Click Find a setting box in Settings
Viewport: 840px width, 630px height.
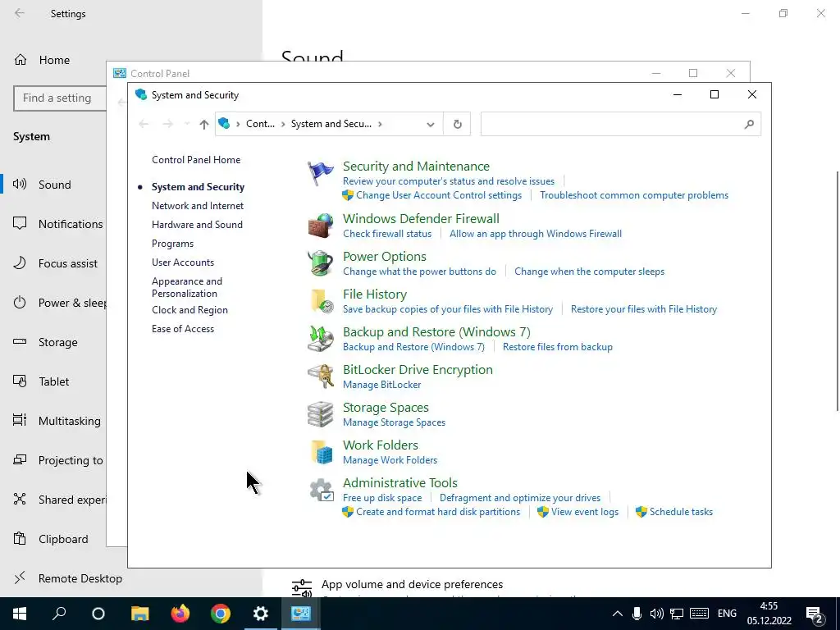pyautogui.click(x=60, y=98)
